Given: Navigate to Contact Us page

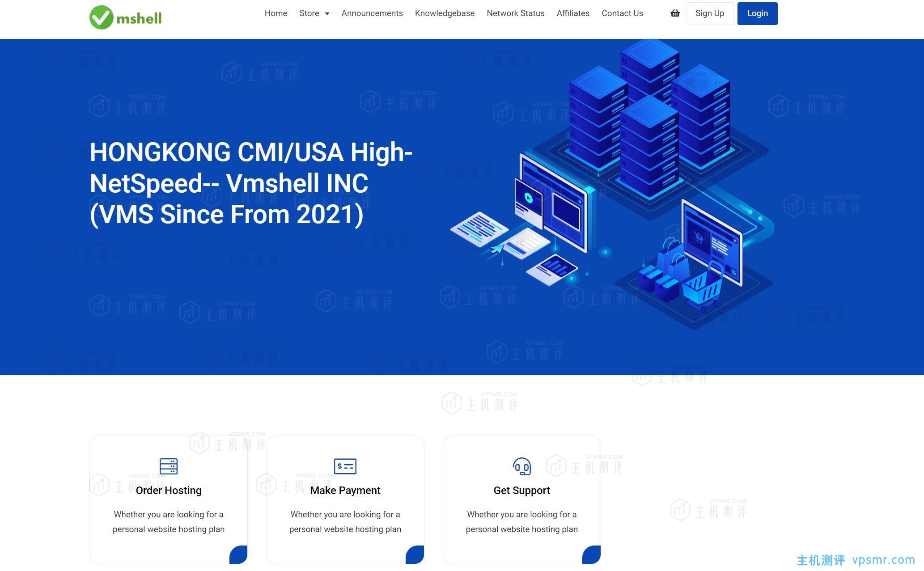Looking at the screenshot, I should (622, 13).
